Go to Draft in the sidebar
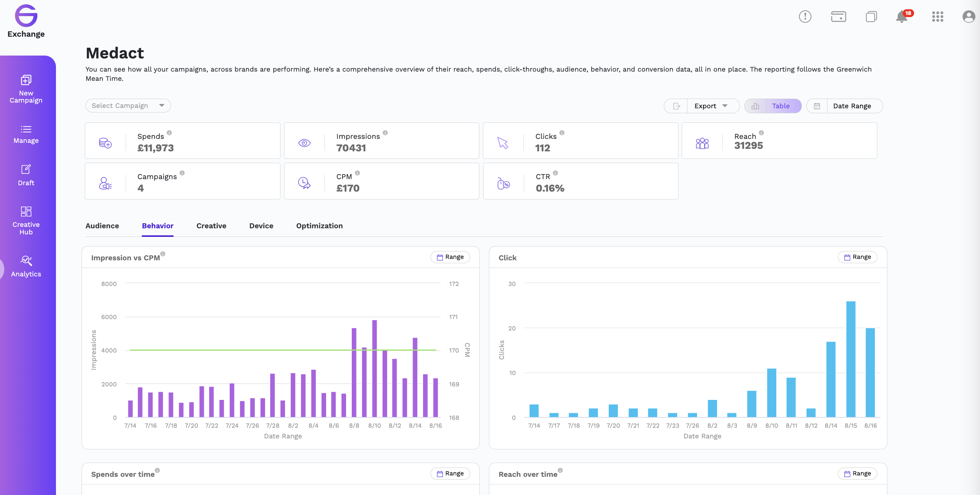This screenshot has width=980, height=495. pos(26,175)
